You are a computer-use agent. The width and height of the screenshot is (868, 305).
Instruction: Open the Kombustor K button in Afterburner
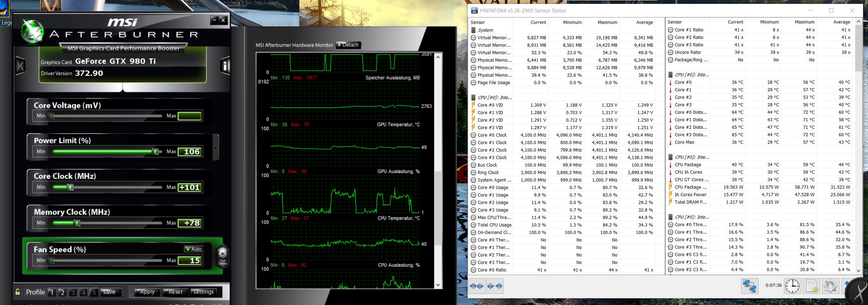point(20,66)
